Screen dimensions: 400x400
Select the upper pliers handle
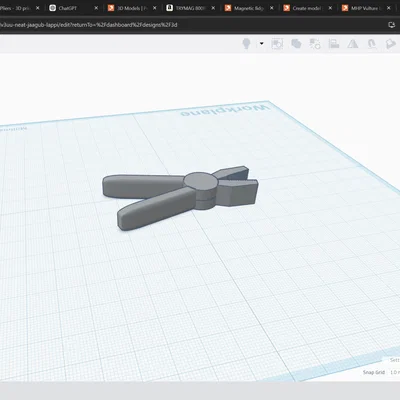pos(143,186)
